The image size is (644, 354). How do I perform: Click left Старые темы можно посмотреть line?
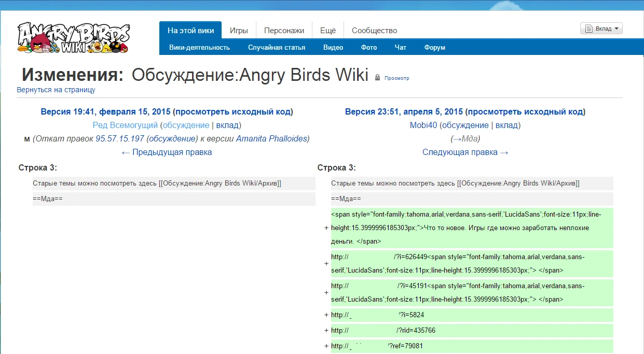[x=174, y=183]
